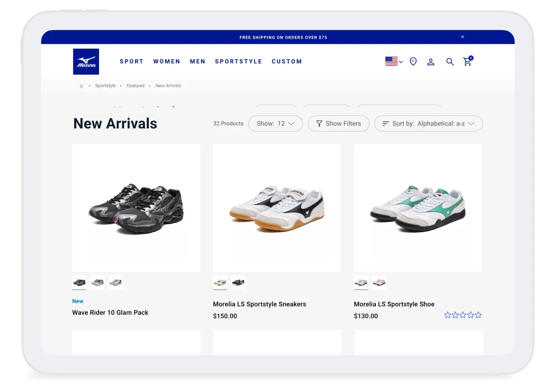Open the store locator pin icon
556x392 pixels.
(x=413, y=62)
